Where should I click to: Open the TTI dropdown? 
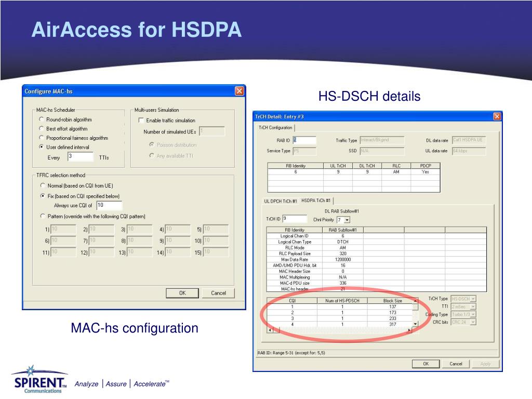point(473,307)
